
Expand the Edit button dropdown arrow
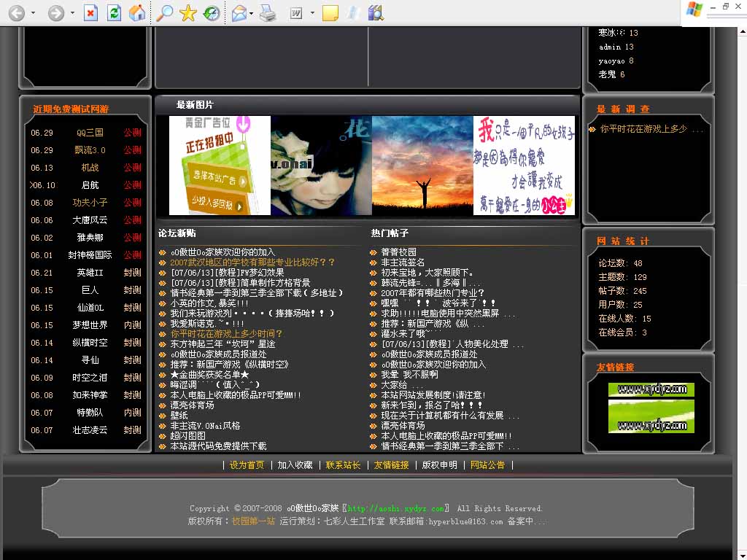click(x=312, y=13)
